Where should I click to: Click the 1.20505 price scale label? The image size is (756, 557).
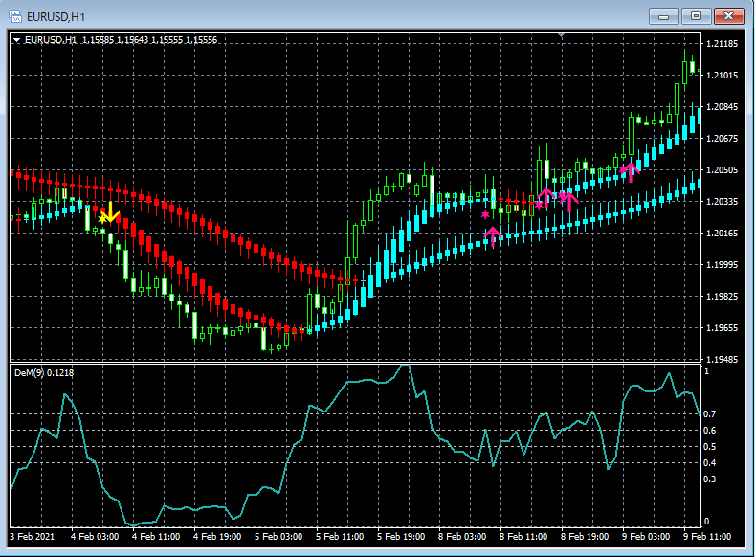(722, 169)
